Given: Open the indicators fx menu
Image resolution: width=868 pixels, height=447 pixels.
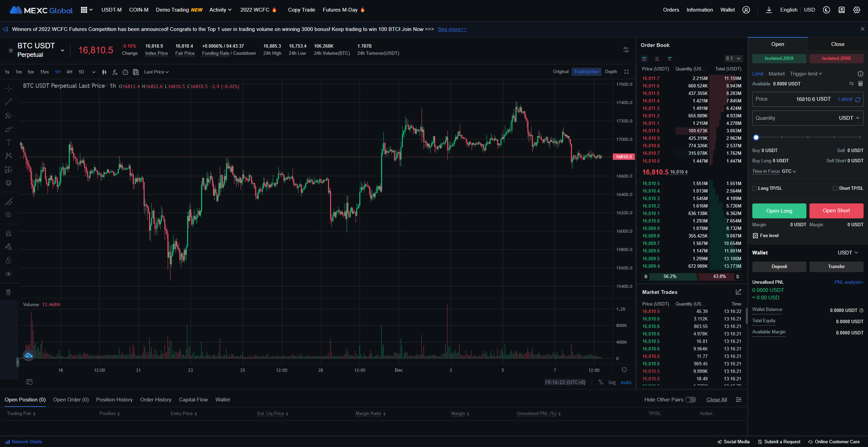Looking at the screenshot, I should [115, 72].
